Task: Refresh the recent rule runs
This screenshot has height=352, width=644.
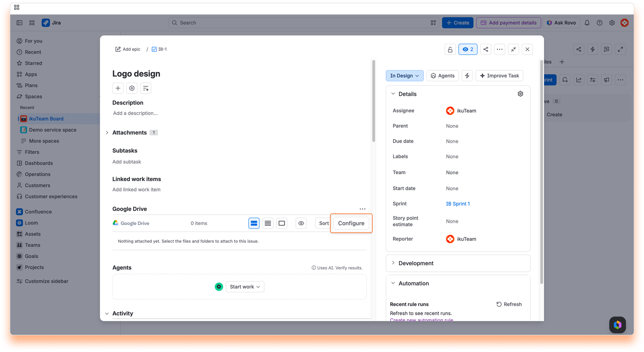Action: click(x=509, y=304)
